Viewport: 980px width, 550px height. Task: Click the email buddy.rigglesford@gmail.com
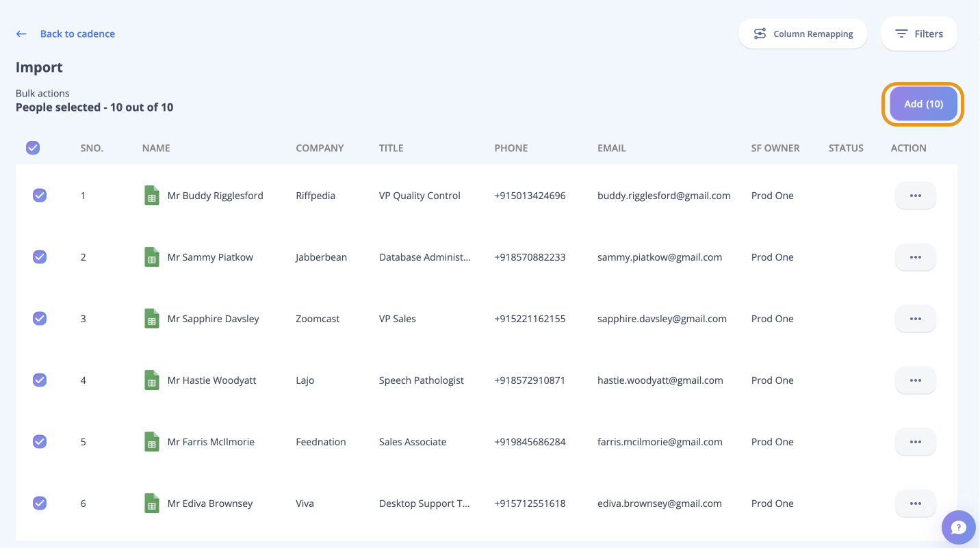(663, 196)
